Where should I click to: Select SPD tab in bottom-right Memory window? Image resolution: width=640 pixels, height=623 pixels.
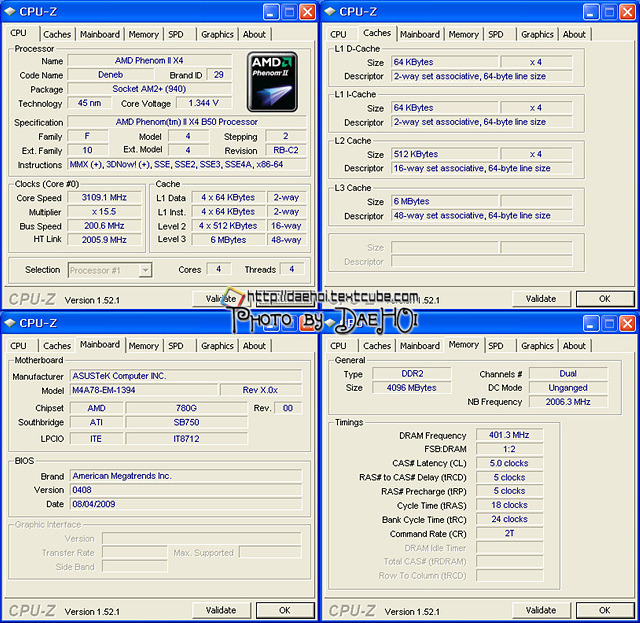pos(496,346)
